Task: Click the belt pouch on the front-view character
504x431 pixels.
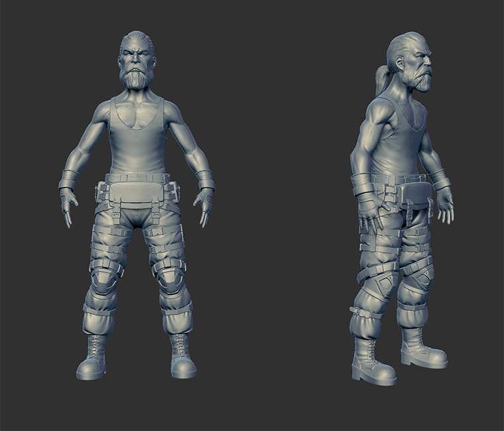Action: pyautogui.click(x=137, y=194)
